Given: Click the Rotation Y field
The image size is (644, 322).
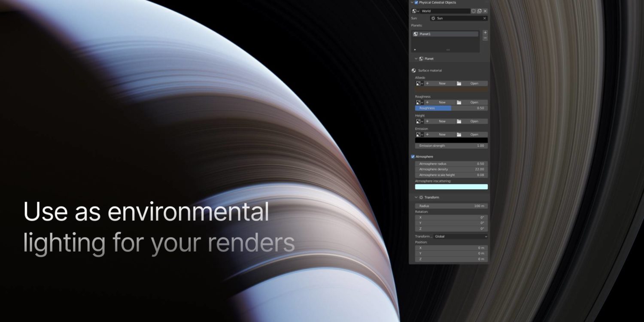Looking at the screenshot, I should click(x=451, y=223).
